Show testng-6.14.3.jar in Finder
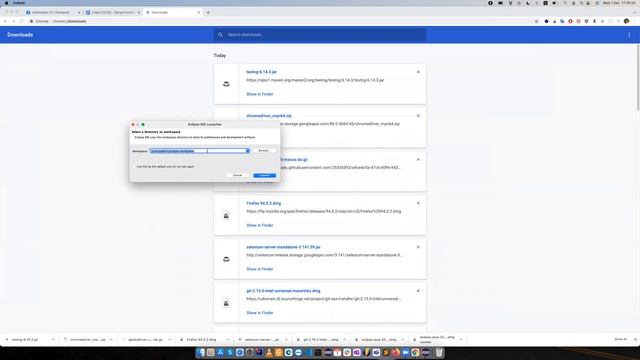This screenshot has height=360, width=640. pyautogui.click(x=260, y=94)
